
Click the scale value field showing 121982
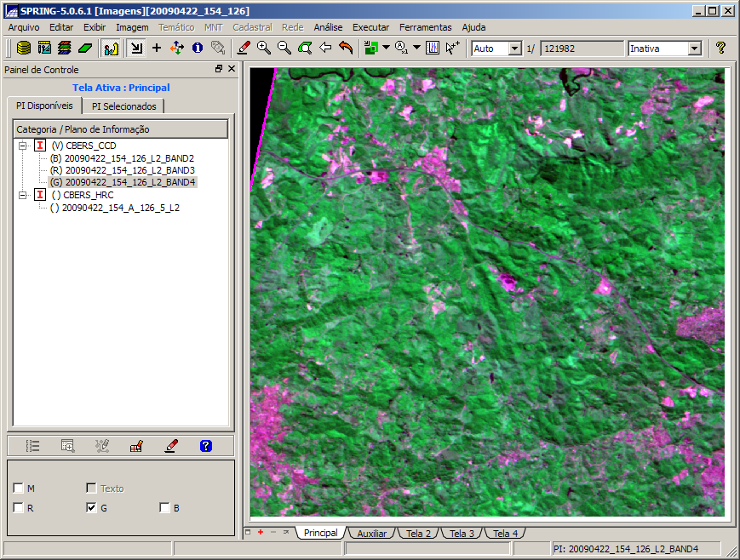pos(581,49)
